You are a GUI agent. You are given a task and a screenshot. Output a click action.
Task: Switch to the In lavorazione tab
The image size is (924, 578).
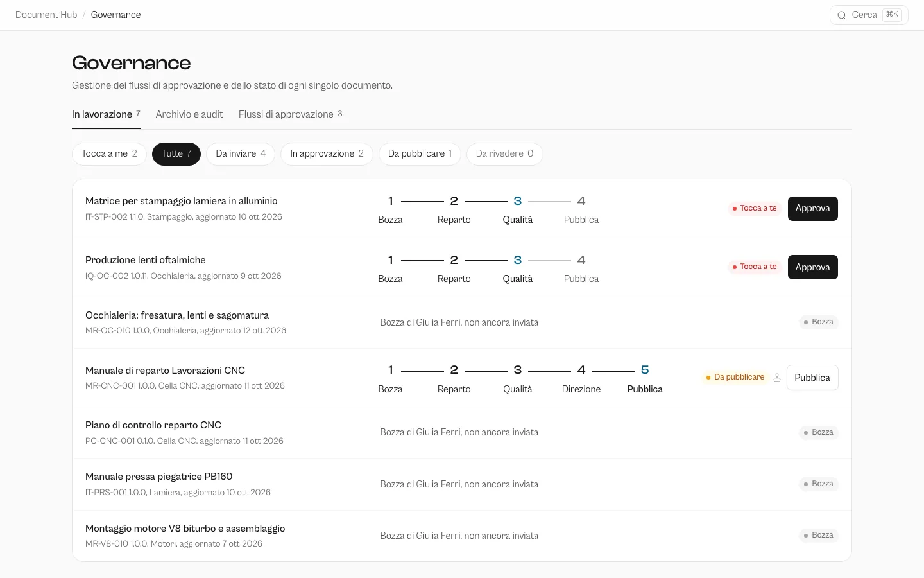(x=106, y=114)
